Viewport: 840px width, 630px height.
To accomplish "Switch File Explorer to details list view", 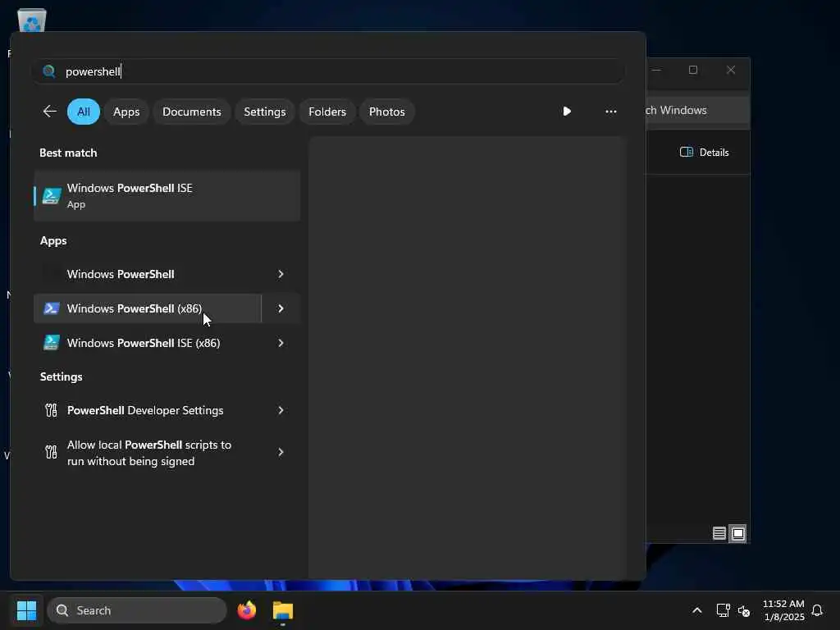I will pos(719,533).
